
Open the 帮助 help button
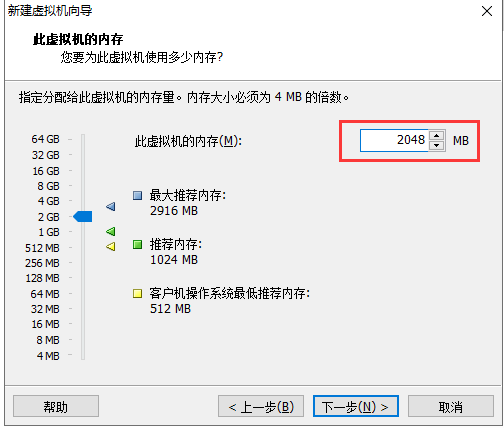(x=56, y=406)
